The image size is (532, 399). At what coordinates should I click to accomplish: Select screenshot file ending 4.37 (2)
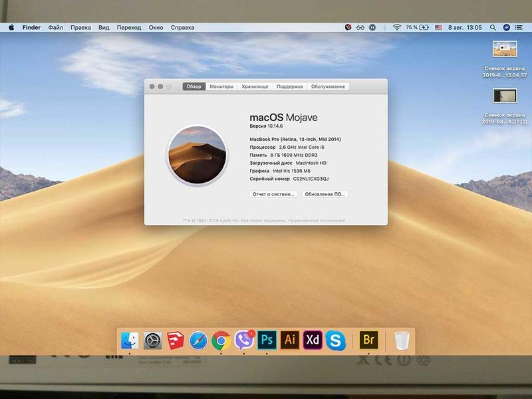click(x=505, y=96)
